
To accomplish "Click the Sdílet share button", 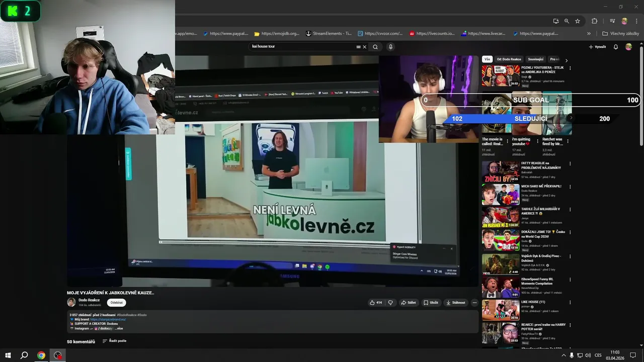I will coord(408,303).
